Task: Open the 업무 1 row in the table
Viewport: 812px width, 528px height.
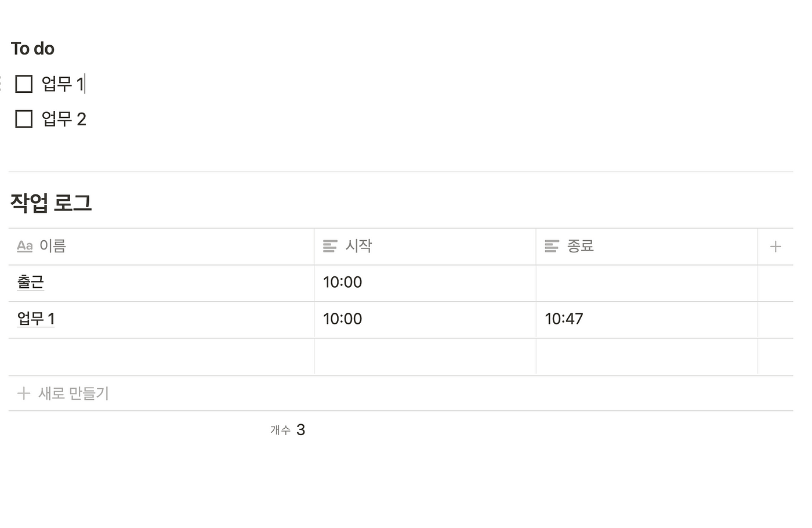Action: (x=36, y=319)
